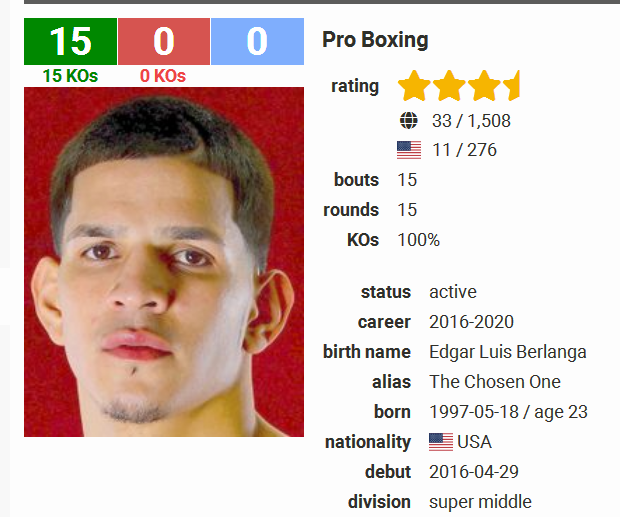The image size is (620, 517).
Task: Click the USA flag in nationality row
Action: coord(441,442)
